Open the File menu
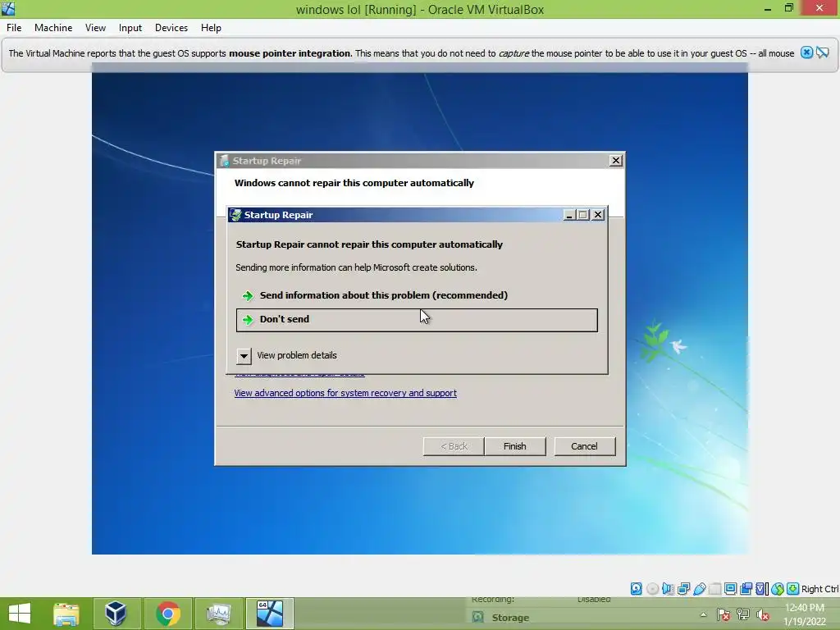Image resolution: width=840 pixels, height=630 pixels. coord(14,28)
